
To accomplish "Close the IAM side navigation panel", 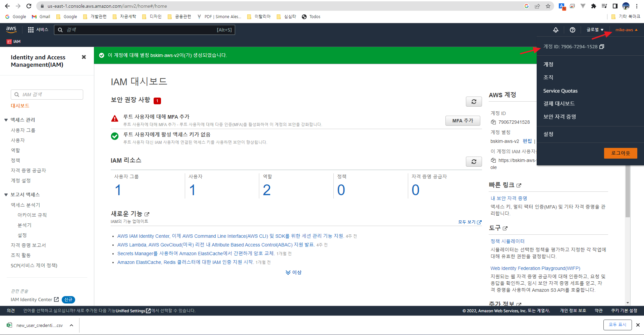I will [84, 57].
